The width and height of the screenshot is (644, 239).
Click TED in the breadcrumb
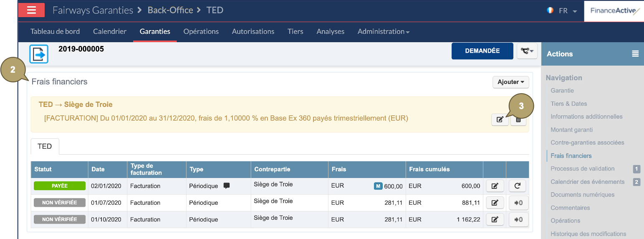[215, 10]
